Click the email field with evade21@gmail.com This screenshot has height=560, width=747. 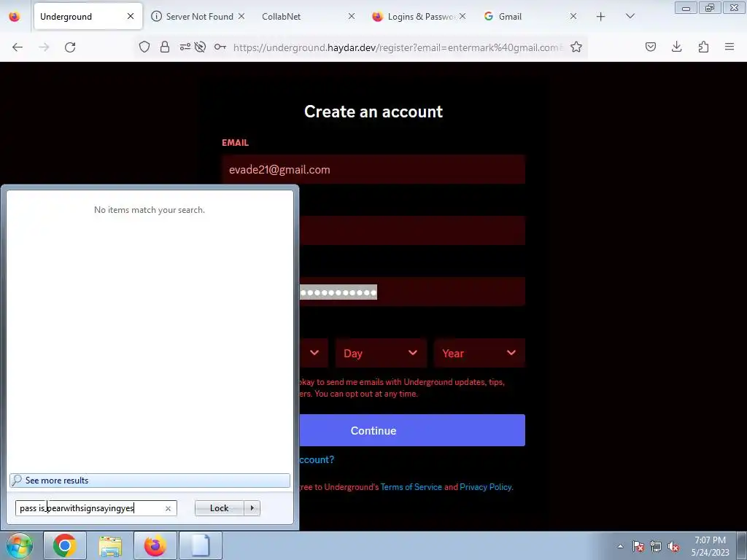pyautogui.click(x=373, y=169)
